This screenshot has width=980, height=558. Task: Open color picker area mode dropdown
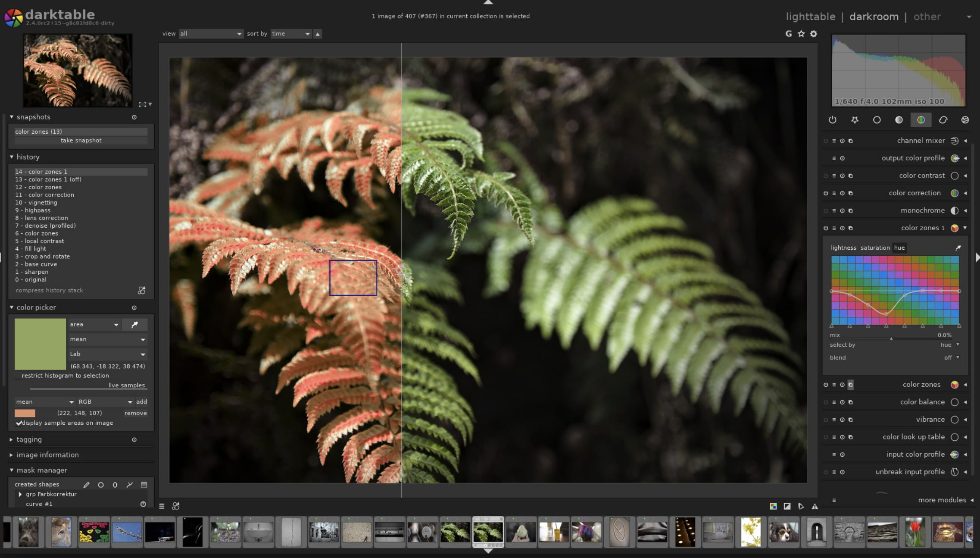(94, 324)
